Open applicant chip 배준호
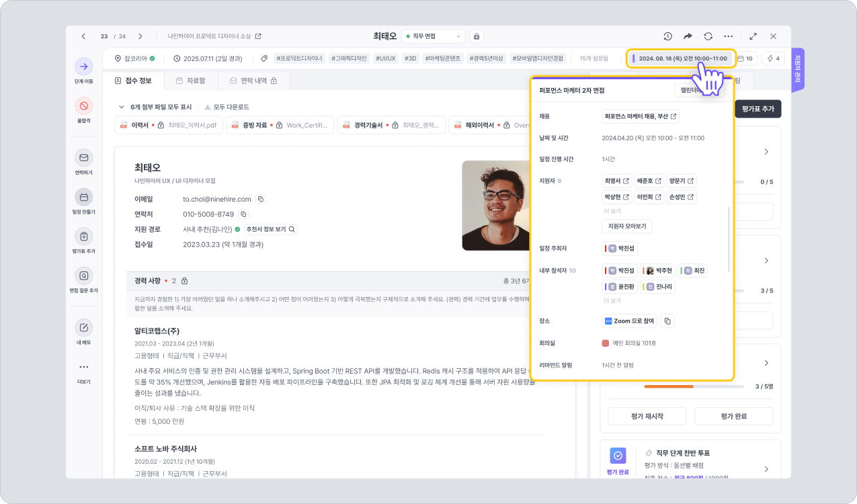 650,181
